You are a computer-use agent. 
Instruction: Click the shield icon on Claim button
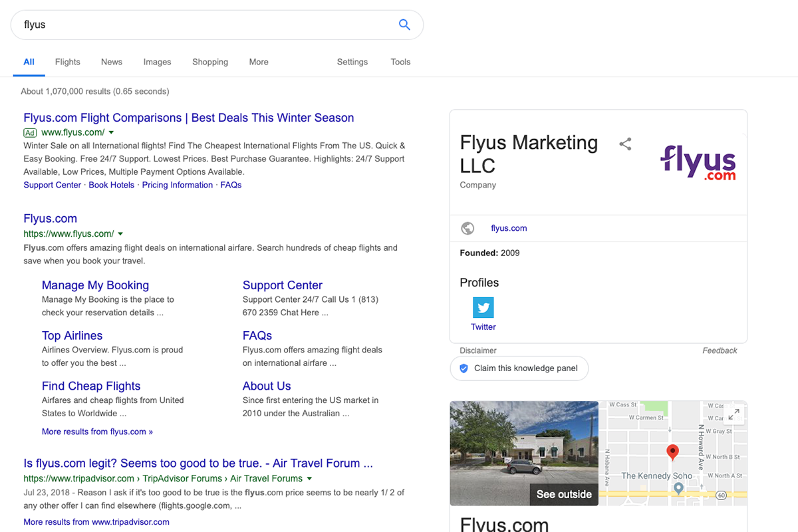[464, 368]
